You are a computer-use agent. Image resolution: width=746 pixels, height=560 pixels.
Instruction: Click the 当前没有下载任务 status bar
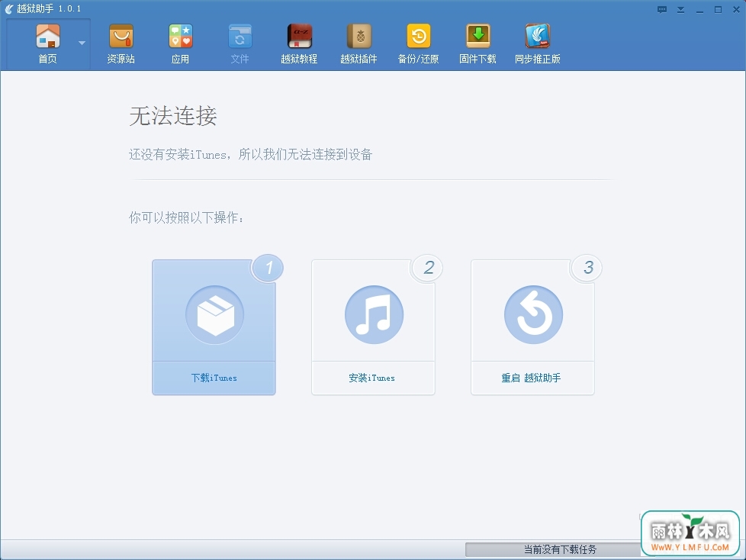(x=560, y=549)
